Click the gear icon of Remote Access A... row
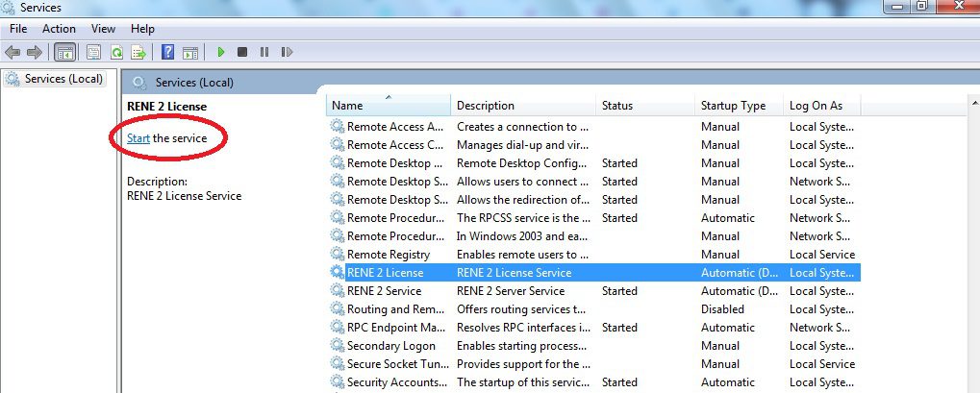Screen dimensions: 980x393 click(x=338, y=126)
